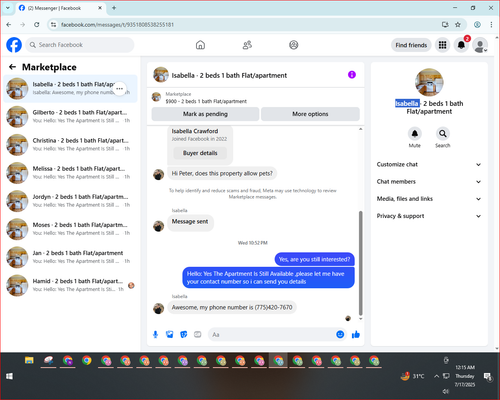Screen dimensions: 500x400
Task: Click the browser reload button
Action: pyautogui.click(x=37, y=25)
